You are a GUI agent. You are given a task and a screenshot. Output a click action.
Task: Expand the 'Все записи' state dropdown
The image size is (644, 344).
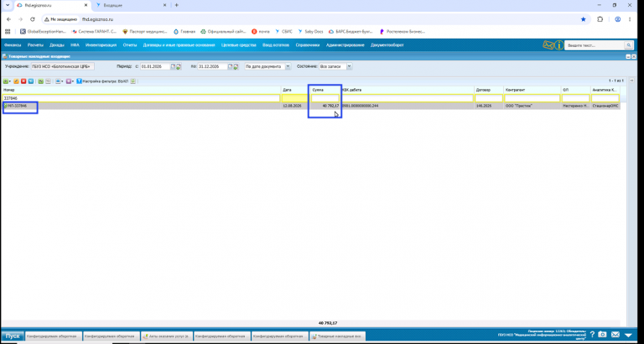[349, 66]
